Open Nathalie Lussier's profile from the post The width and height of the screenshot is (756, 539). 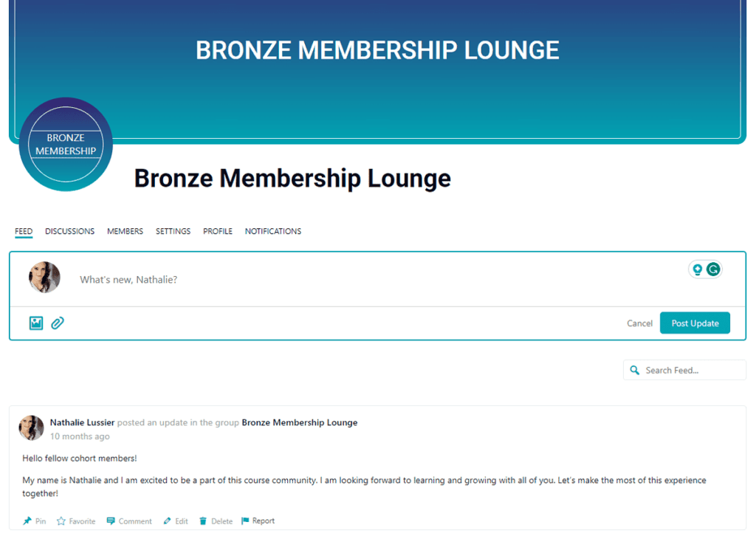82,422
